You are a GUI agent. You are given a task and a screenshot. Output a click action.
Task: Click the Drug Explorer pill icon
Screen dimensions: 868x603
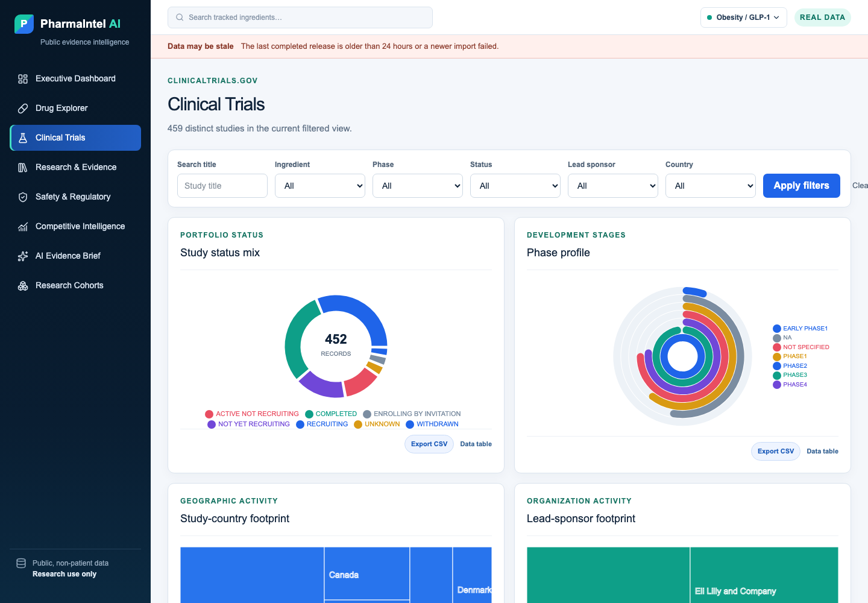click(x=23, y=109)
